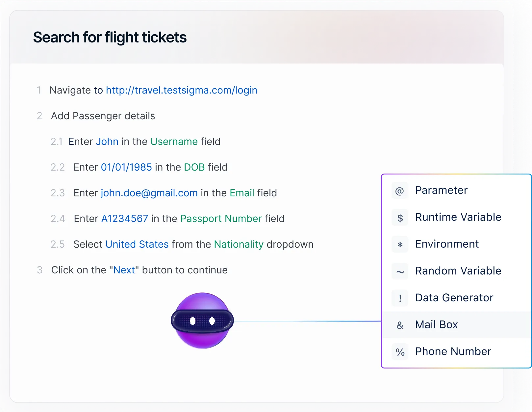Click the purple robot assistant icon

click(202, 320)
